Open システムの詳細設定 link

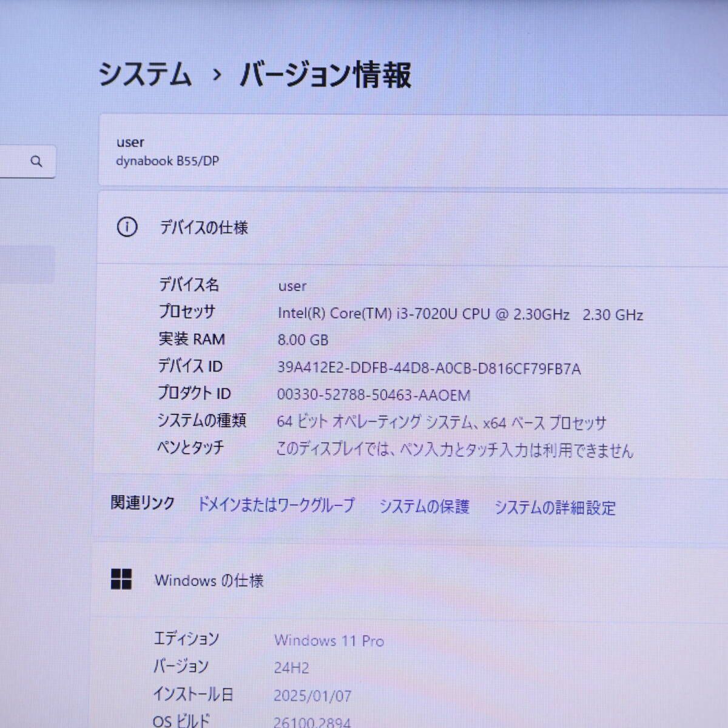(555, 507)
